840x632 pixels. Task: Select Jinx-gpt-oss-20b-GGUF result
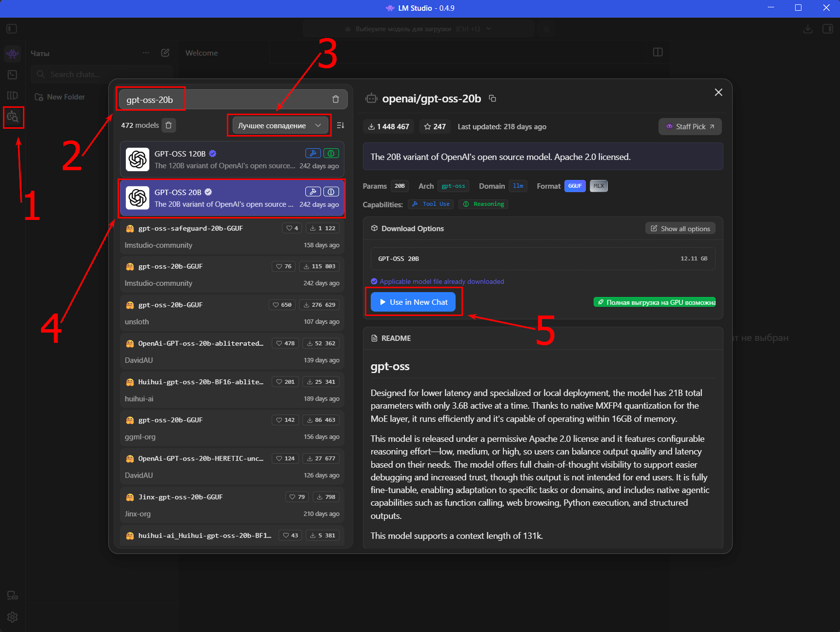point(232,505)
